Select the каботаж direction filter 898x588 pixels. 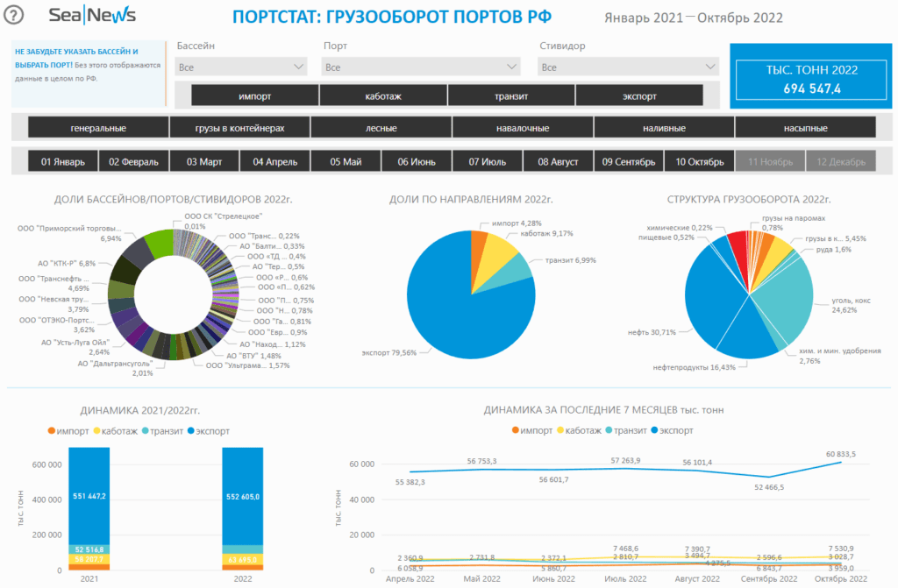pyautogui.click(x=381, y=95)
